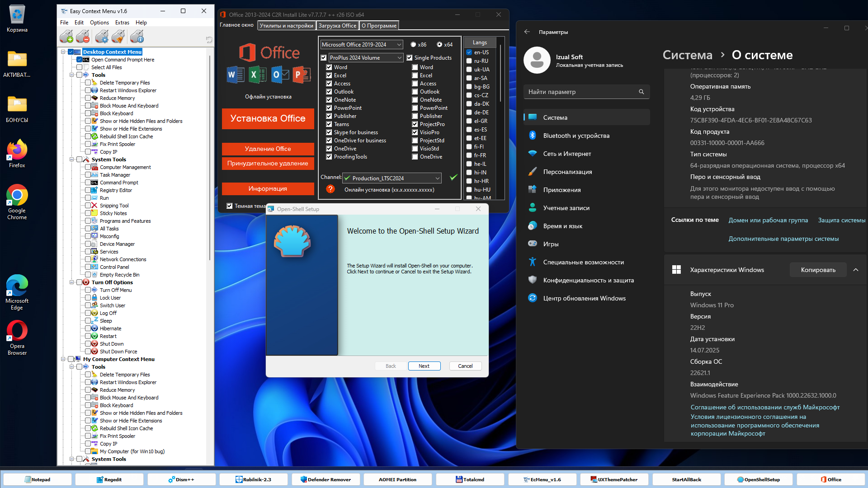Toggle Темная тема checkbox in Office installer

click(230, 206)
